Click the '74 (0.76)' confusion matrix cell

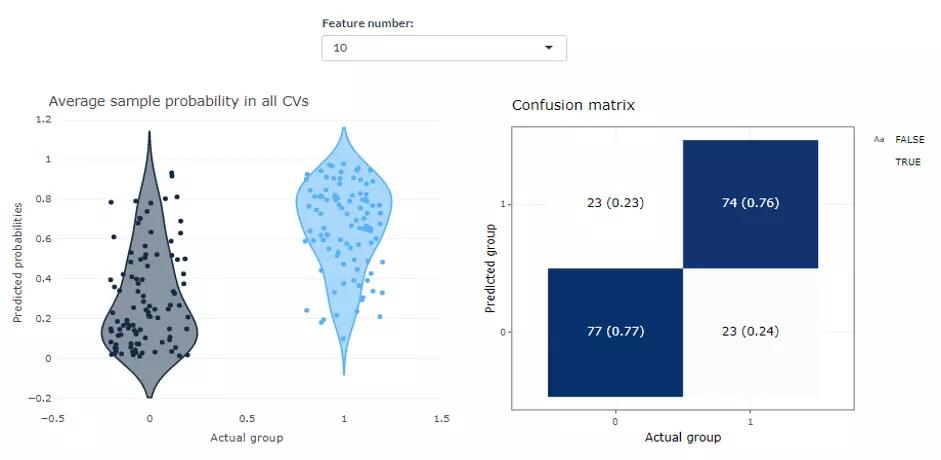coord(749,204)
